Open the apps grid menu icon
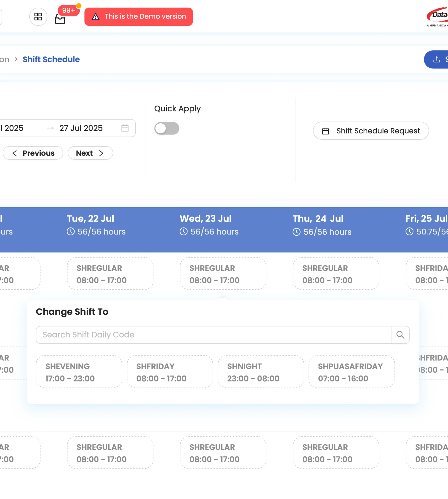Image resolution: width=448 pixels, height=499 pixels. [x=38, y=17]
